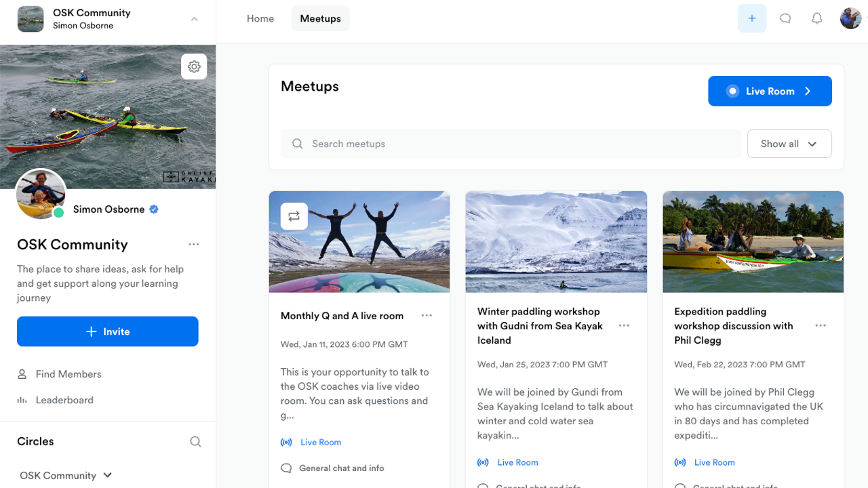
Task: Open options menu for Expedition paddling workshop
Action: [821, 325]
